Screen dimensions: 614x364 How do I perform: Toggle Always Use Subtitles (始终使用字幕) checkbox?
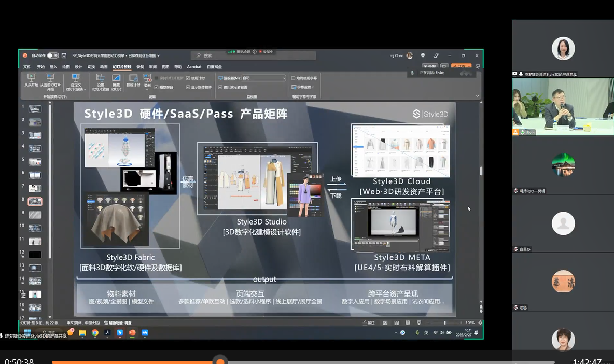pos(304,78)
